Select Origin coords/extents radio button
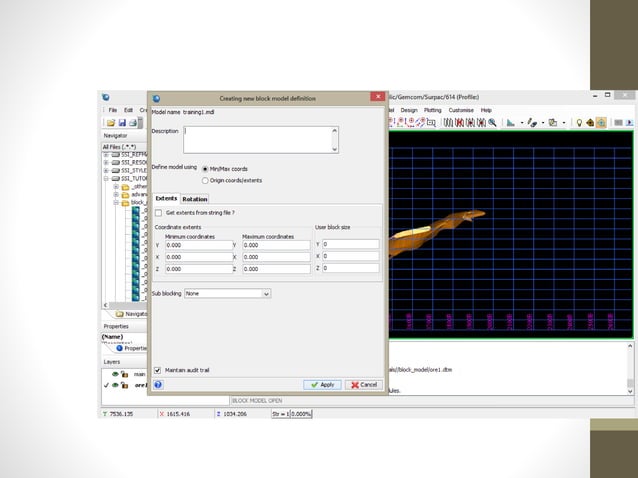The image size is (638, 478). [x=205, y=181]
